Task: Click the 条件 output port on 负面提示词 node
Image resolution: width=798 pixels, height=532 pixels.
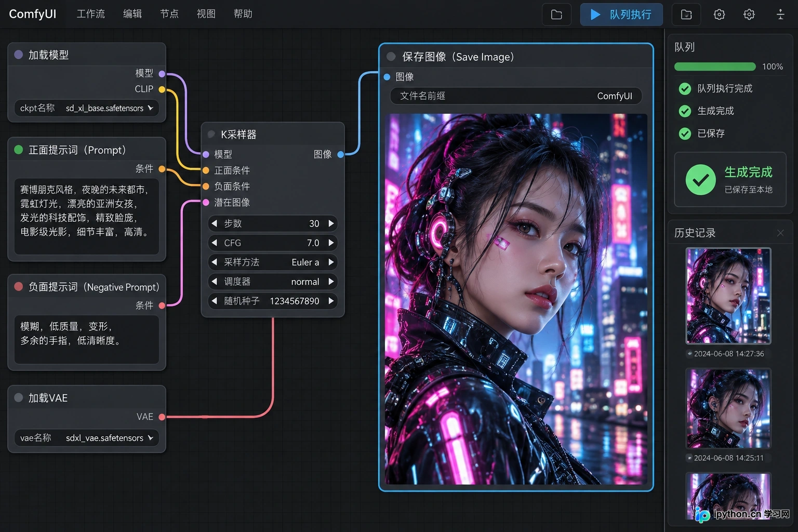Action: [162, 305]
